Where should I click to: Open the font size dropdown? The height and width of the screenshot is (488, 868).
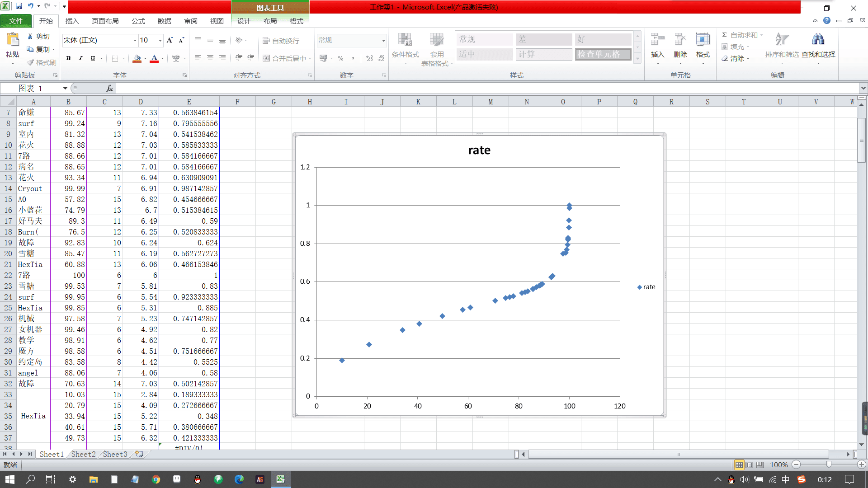pos(160,41)
